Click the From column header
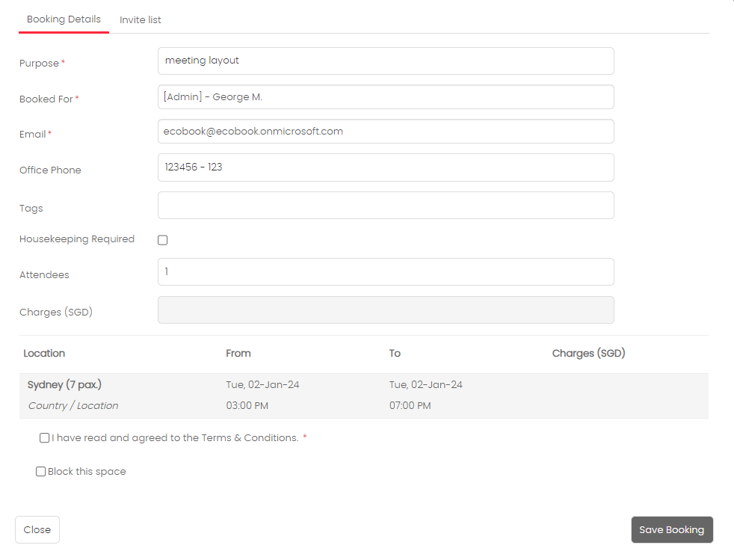The image size is (734, 560). [238, 353]
